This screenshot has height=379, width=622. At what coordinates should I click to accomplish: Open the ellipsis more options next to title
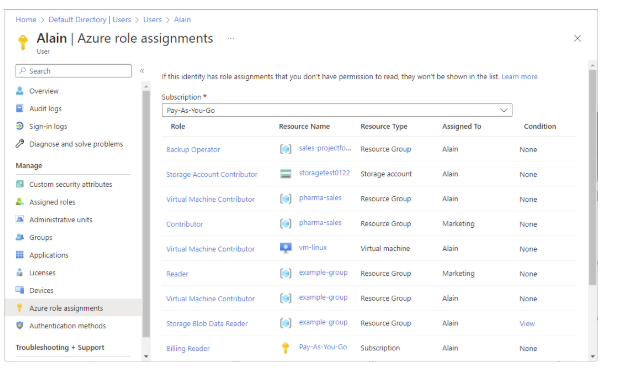point(231,38)
